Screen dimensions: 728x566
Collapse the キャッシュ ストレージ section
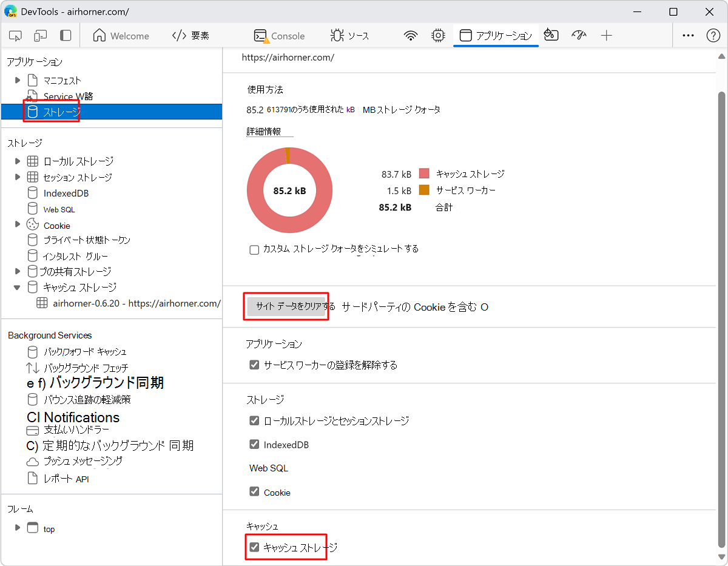[x=17, y=287]
